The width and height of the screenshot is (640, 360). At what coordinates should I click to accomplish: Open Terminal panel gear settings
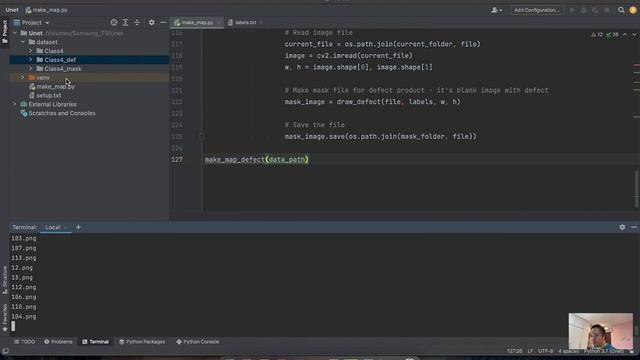pos(622,227)
